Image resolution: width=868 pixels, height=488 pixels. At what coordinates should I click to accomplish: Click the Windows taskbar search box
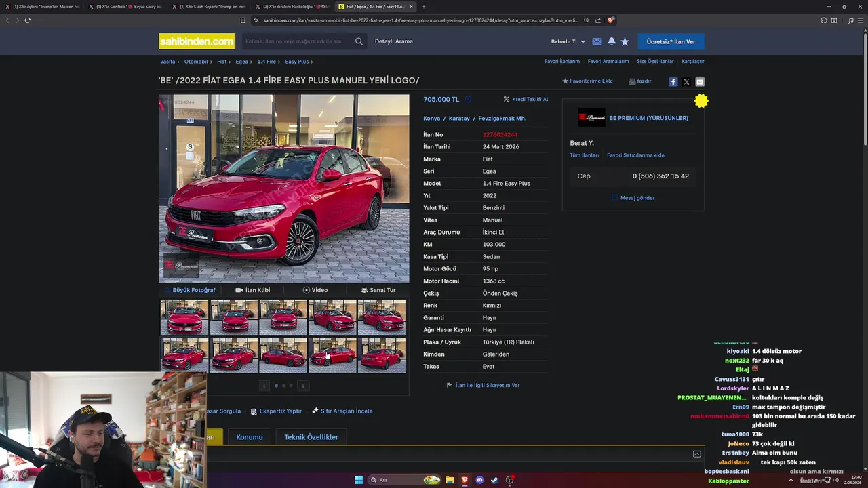(404, 480)
